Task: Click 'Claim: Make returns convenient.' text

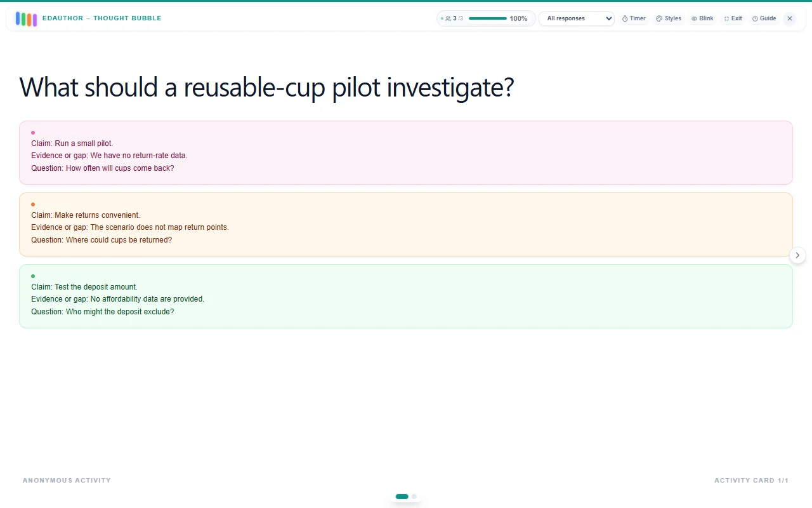Action: pos(86,215)
